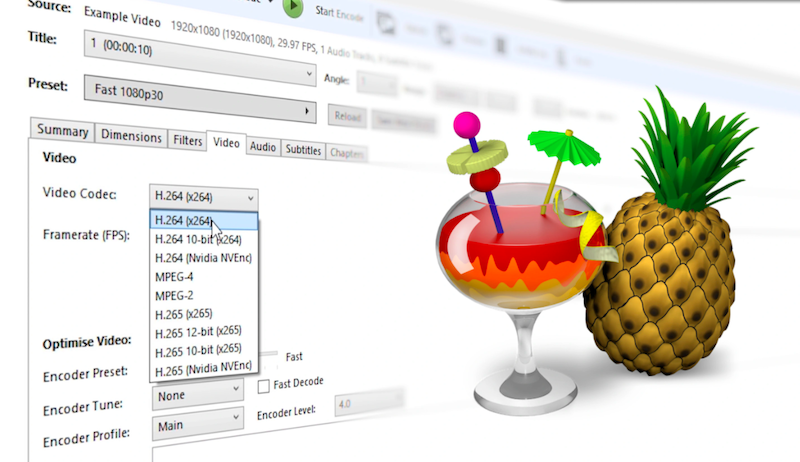Choose H.265 (Nvidia NVEnc) codec option
Screen dimensions: 800x462
tap(204, 369)
